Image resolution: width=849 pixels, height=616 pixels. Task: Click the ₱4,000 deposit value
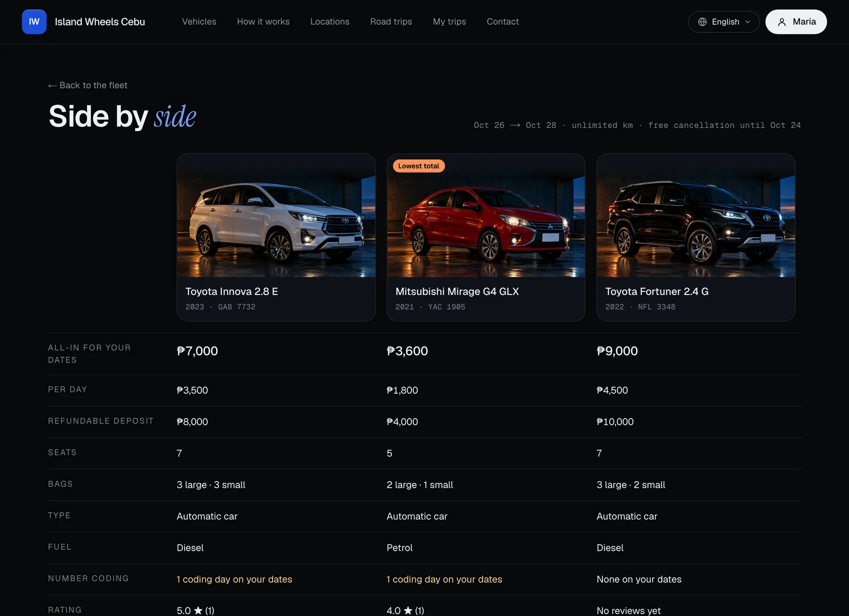pyautogui.click(x=402, y=422)
